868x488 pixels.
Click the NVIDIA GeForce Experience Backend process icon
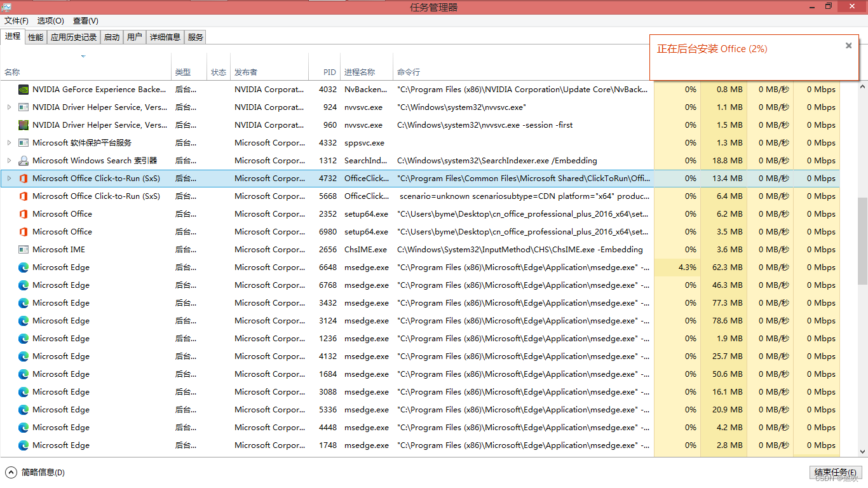pyautogui.click(x=24, y=90)
